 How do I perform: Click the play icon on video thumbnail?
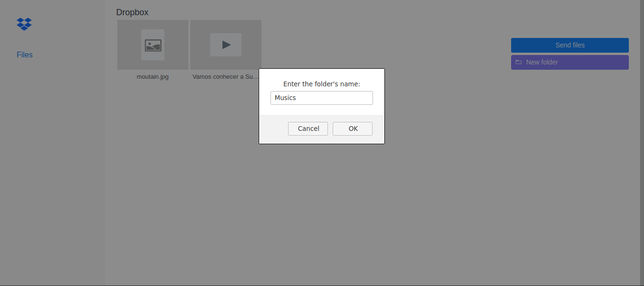pyautogui.click(x=226, y=45)
